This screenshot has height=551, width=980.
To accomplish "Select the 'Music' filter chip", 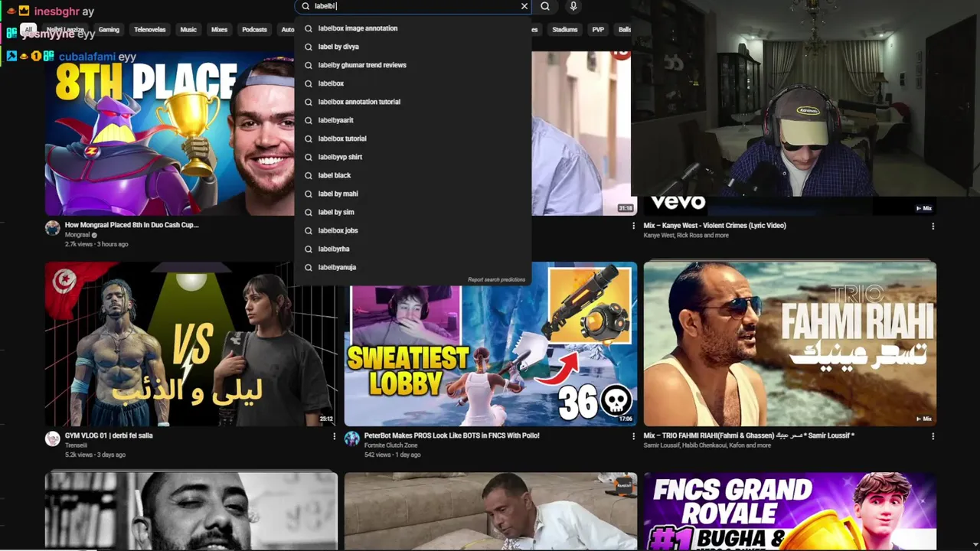I will tap(188, 30).
